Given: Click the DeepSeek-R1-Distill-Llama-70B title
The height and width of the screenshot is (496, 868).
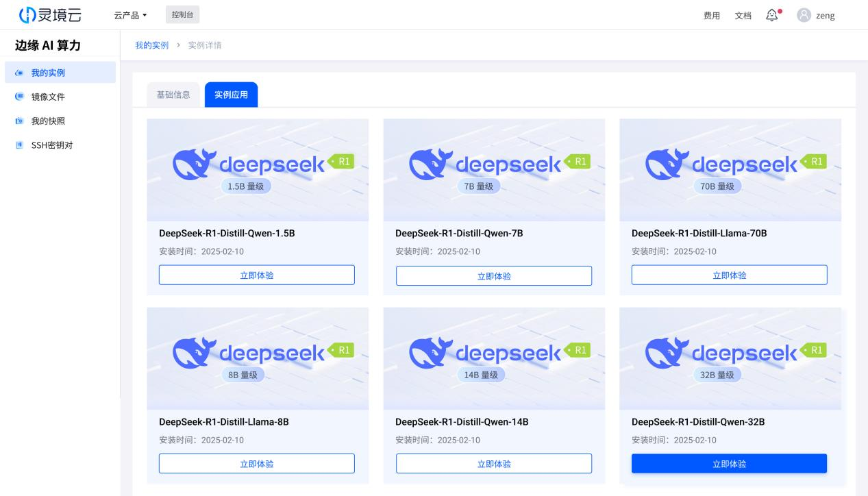Looking at the screenshot, I should (x=699, y=234).
